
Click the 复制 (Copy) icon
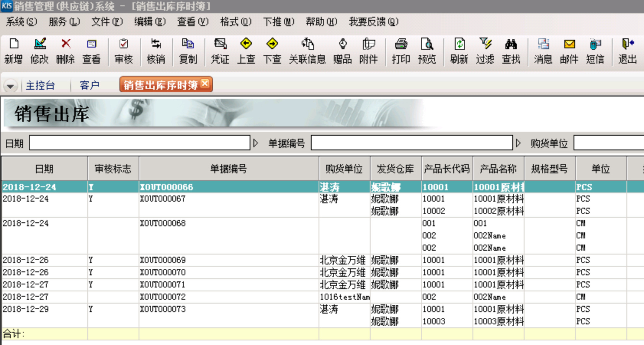pos(188,51)
